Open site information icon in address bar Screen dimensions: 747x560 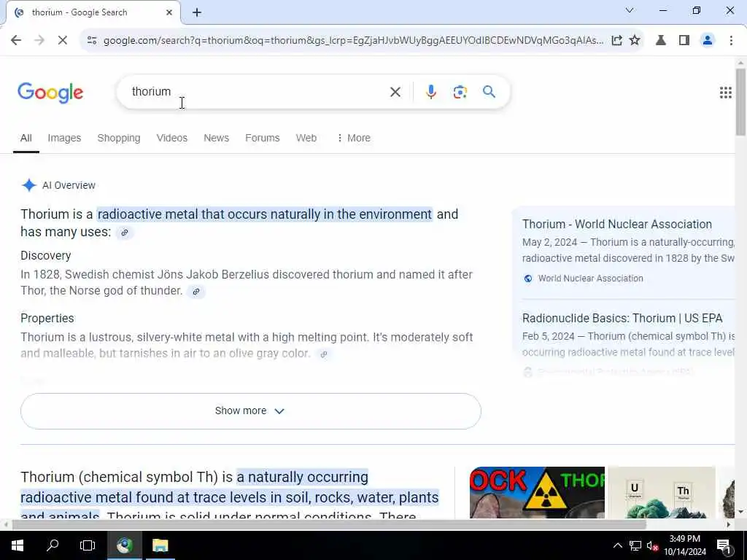(92, 41)
